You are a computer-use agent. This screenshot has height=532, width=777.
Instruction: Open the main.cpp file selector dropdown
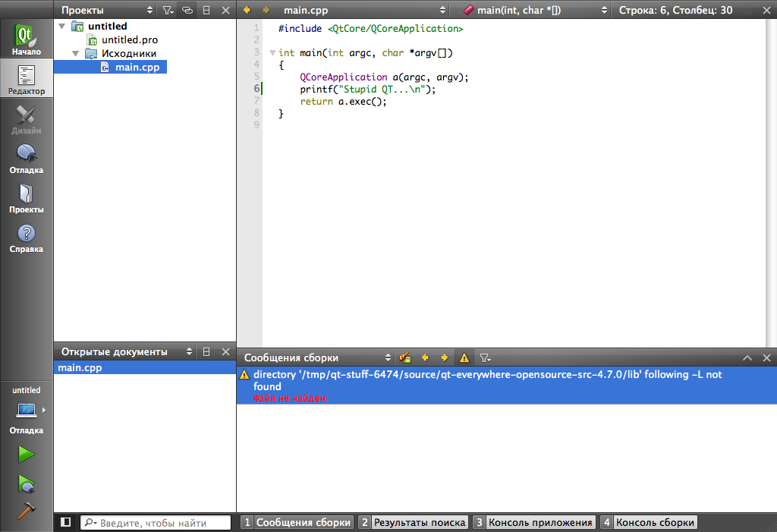pos(363,10)
